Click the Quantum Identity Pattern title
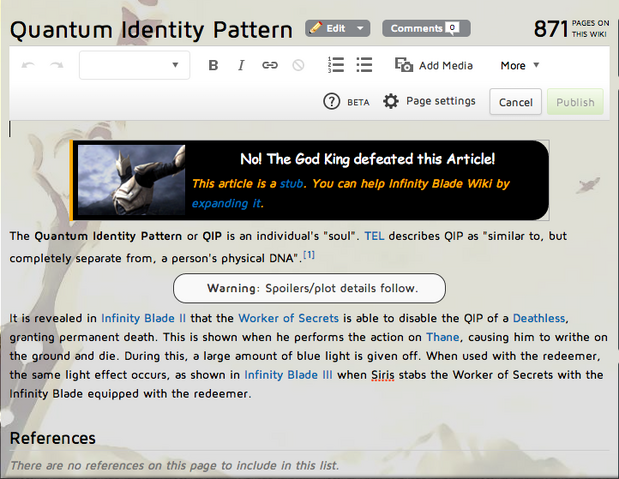This screenshot has width=619, height=479. [x=151, y=30]
